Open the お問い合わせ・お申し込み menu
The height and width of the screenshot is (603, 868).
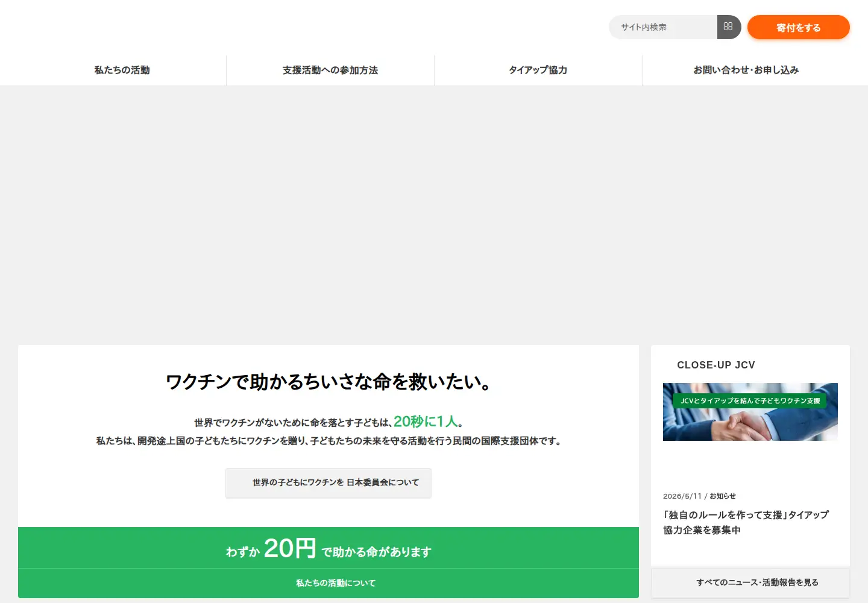[x=746, y=70]
